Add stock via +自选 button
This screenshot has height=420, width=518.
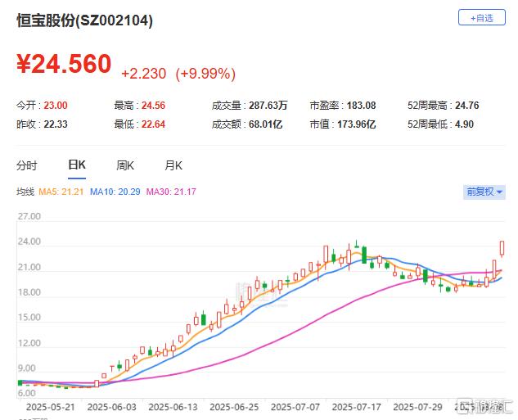tap(482, 17)
